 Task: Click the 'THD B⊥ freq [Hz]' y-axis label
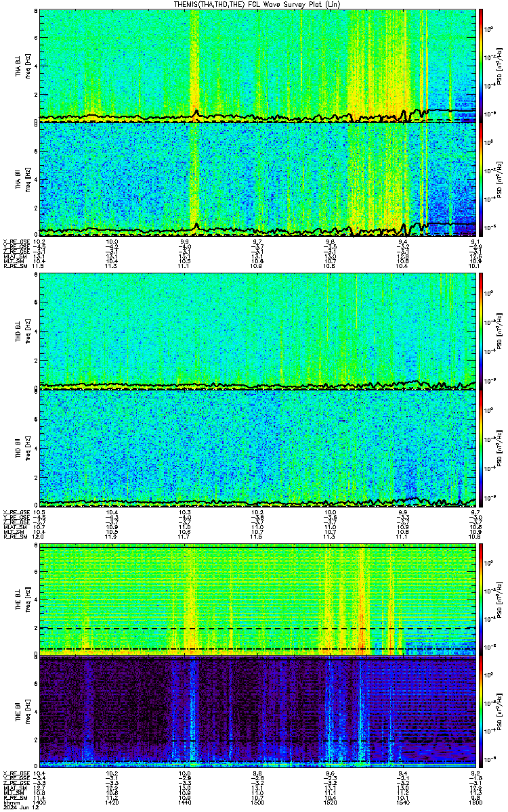pos(22,331)
